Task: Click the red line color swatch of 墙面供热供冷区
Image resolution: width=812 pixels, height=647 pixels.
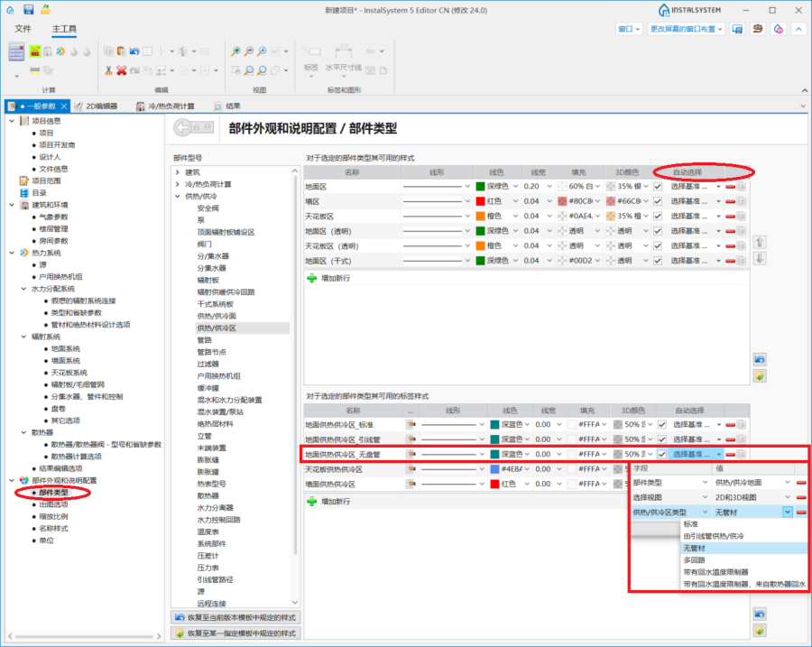Action: 494,484
